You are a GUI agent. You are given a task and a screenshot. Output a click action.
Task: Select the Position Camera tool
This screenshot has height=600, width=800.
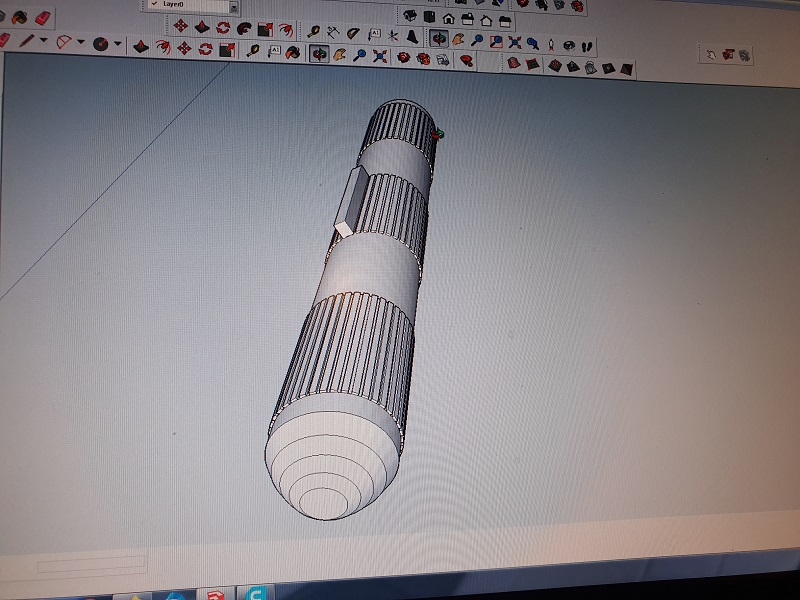[x=550, y=44]
